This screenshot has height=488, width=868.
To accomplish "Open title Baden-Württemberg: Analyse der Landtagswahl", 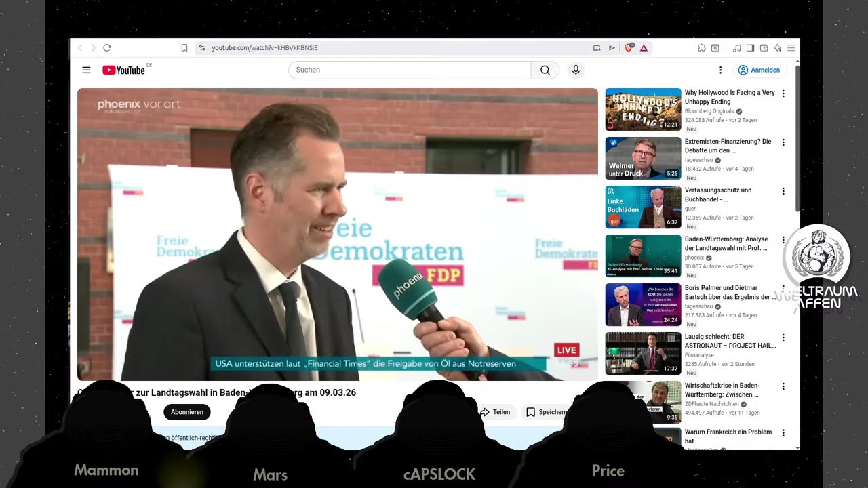I will tap(726, 243).
